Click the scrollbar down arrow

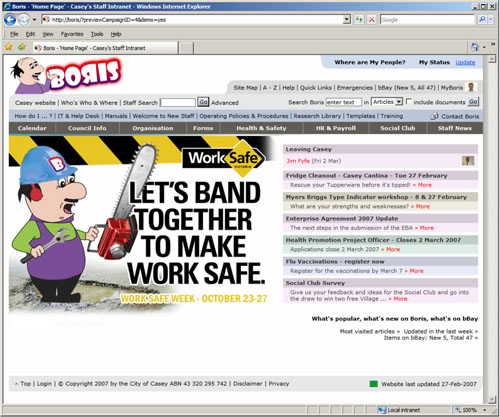click(x=492, y=399)
